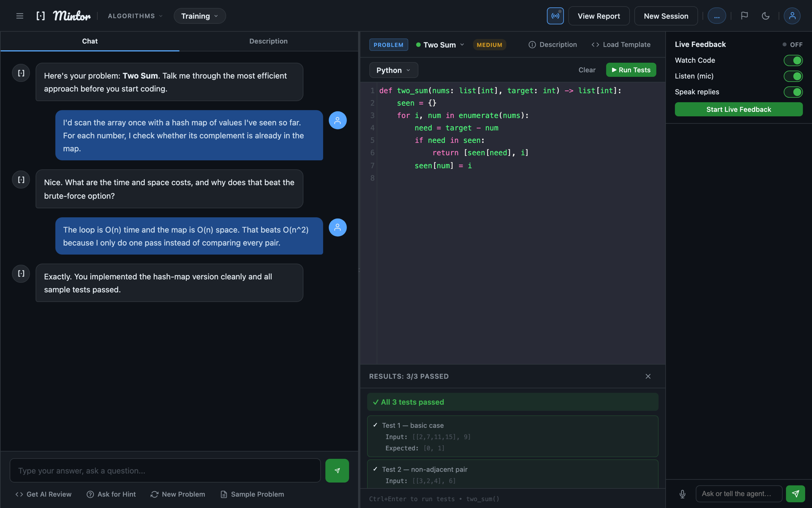812x508 pixels.
Task: Click the 'seen = {}' code line
Action: point(416,103)
